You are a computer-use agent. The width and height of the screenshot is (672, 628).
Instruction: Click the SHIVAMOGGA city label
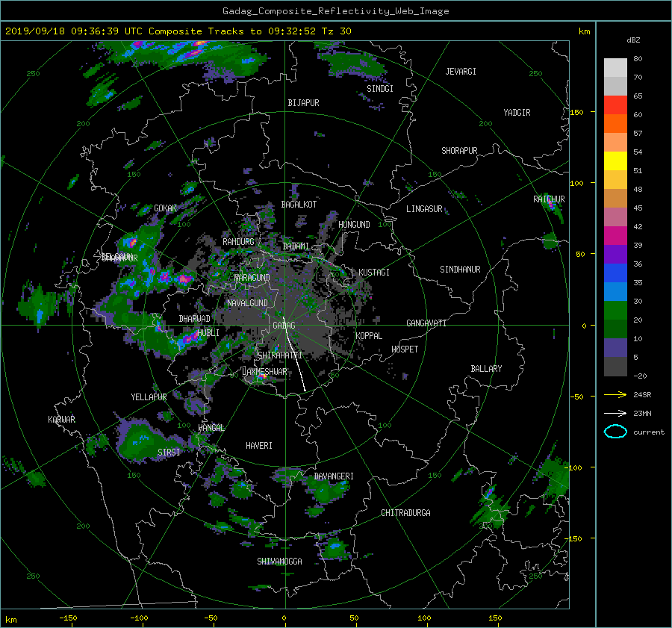click(x=279, y=561)
